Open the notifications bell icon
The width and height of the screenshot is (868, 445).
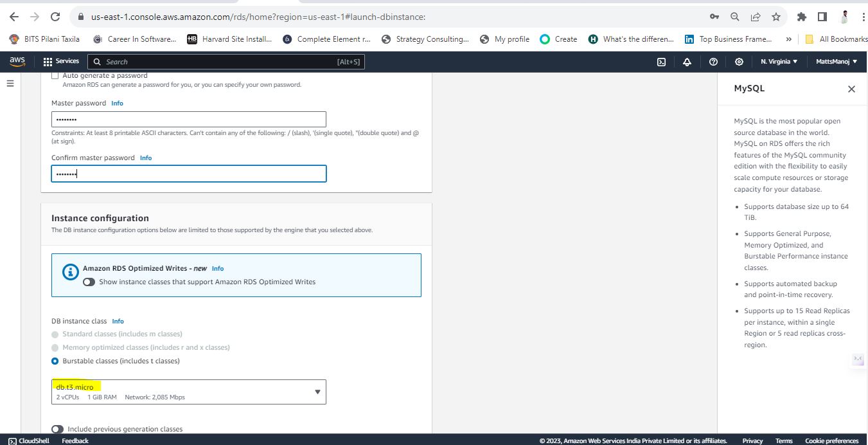[x=687, y=62]
